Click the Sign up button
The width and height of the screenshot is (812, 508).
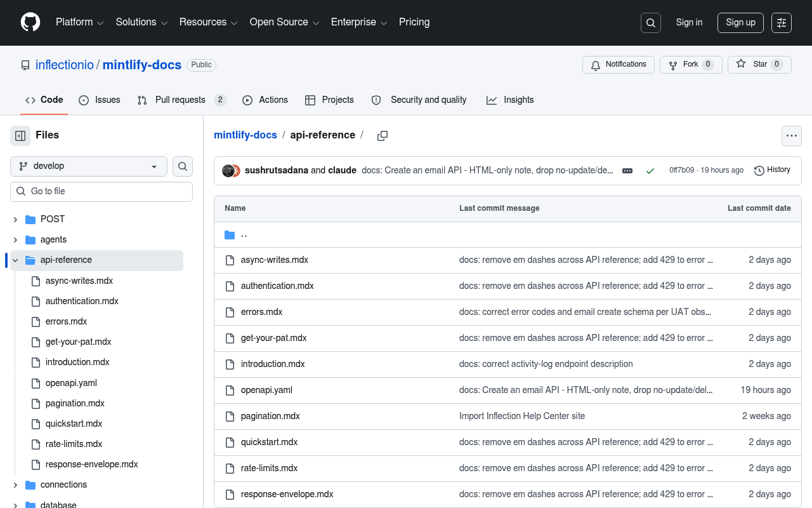pos(740,23)
